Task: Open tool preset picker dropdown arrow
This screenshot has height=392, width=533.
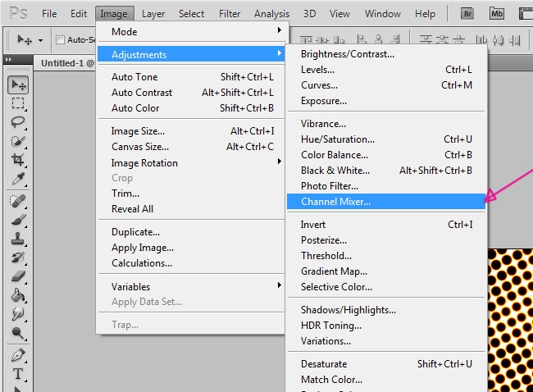Action: [x=40, y=40]
